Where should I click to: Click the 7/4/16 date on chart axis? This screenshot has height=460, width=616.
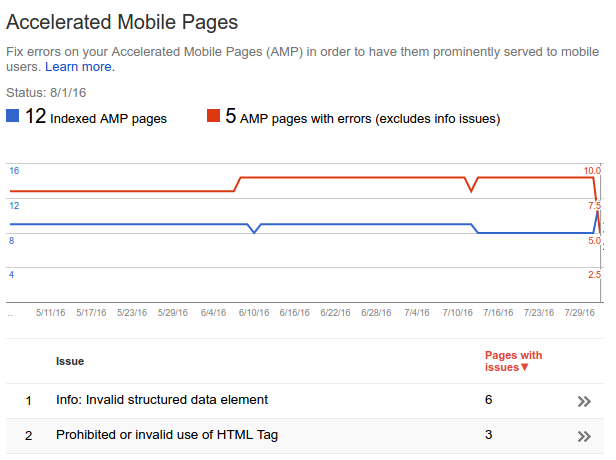point(417,313)
